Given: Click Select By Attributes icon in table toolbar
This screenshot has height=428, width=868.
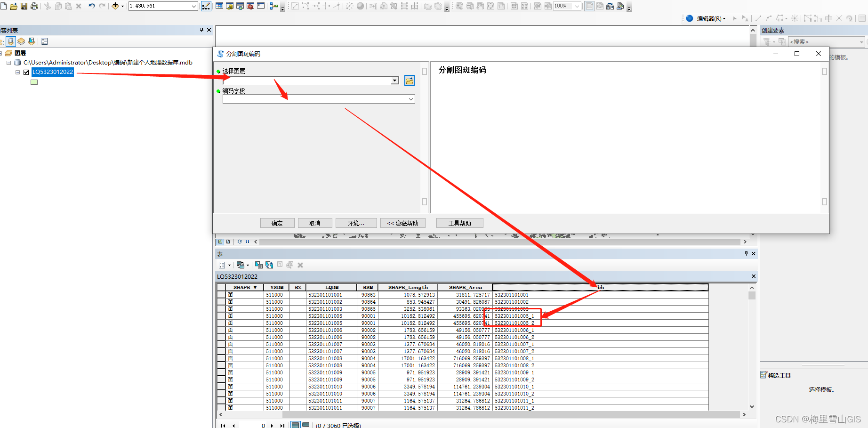Looking at the screenshot, I should [x=258, y=265].
